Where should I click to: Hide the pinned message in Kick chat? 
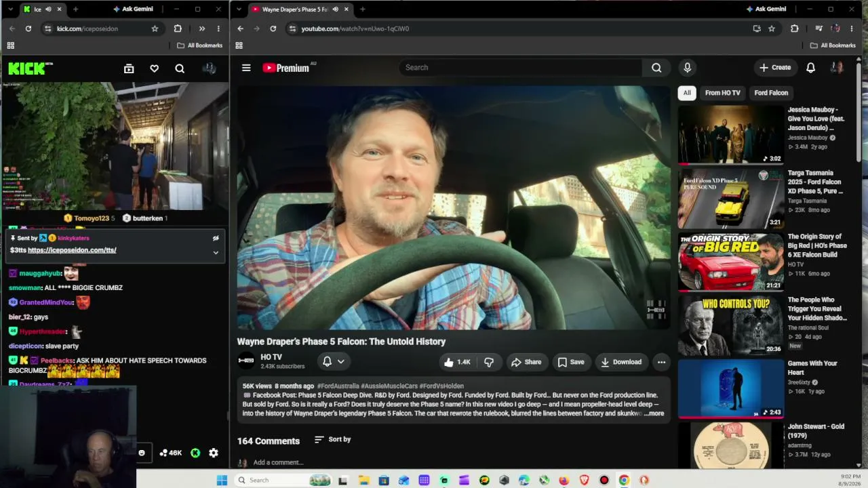click(x=216, y=239)
